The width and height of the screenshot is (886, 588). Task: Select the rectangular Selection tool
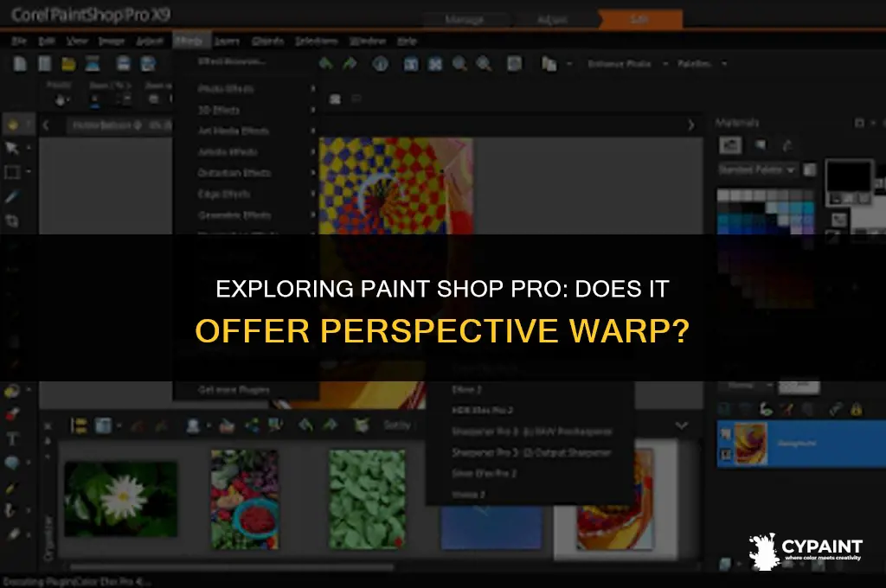pyautogui.click(x=12, y=172)
